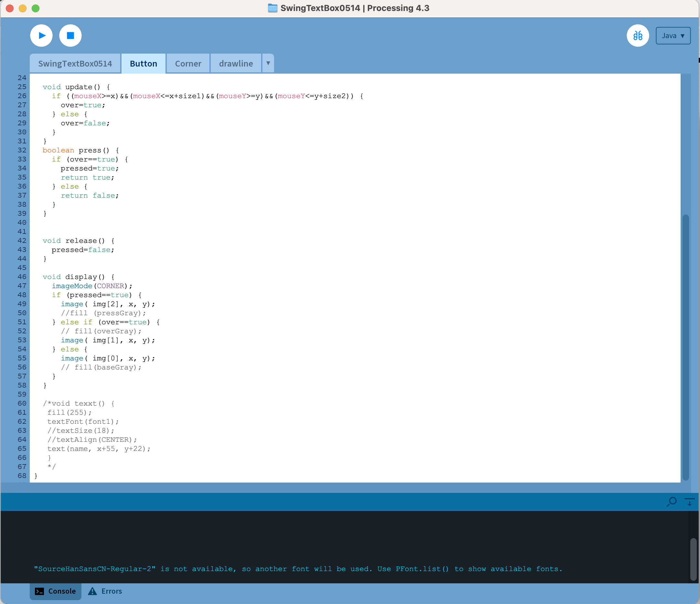Click the folder icon in title bar
The image size is (700, 604).
coord(272,8)
